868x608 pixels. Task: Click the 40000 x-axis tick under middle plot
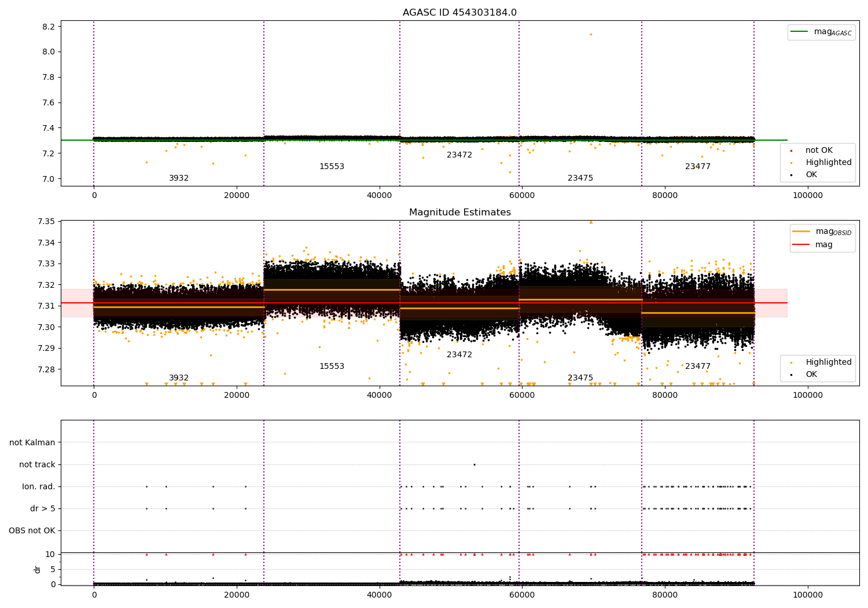pos(380,395)
